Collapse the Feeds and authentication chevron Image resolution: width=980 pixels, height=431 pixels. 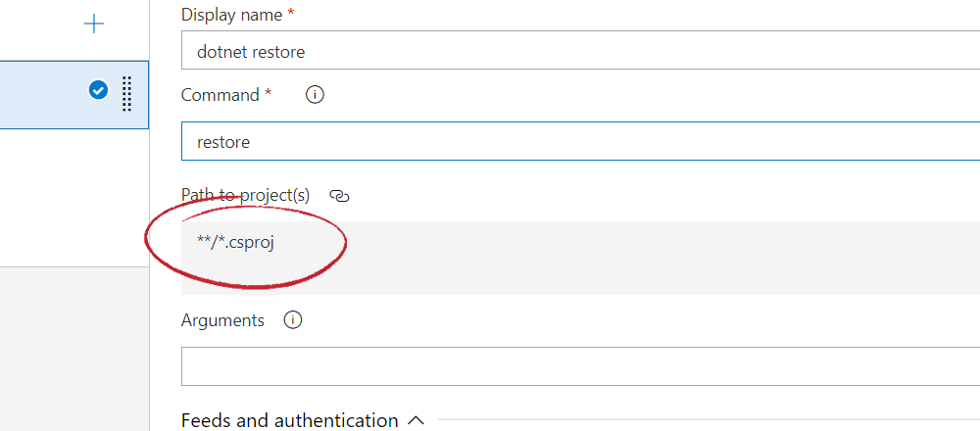point(416,420)
